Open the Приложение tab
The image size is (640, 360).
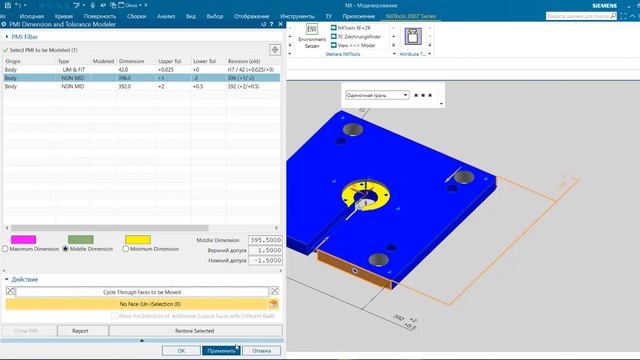point(358,16)
